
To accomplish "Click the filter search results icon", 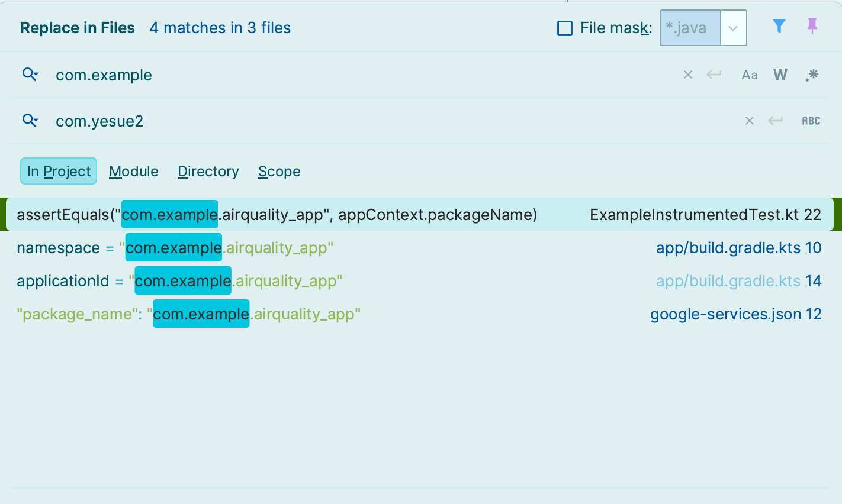I will tap(779, 26).
